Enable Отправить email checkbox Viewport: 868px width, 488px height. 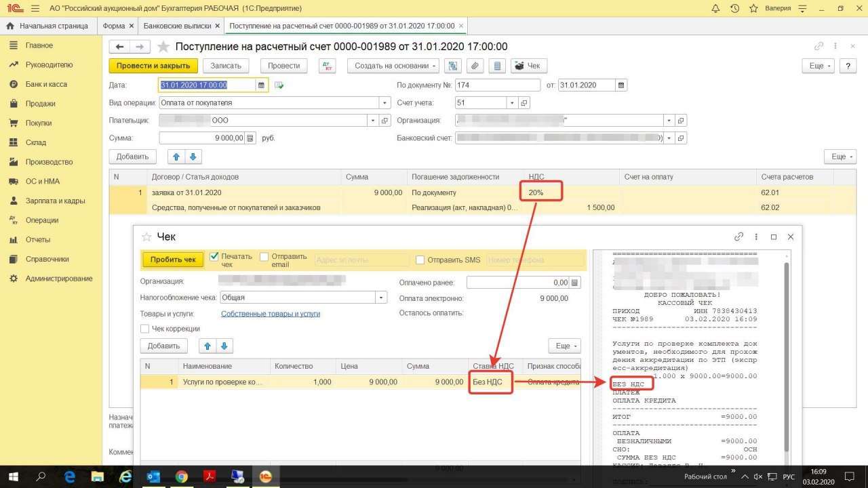click(264, 257)
